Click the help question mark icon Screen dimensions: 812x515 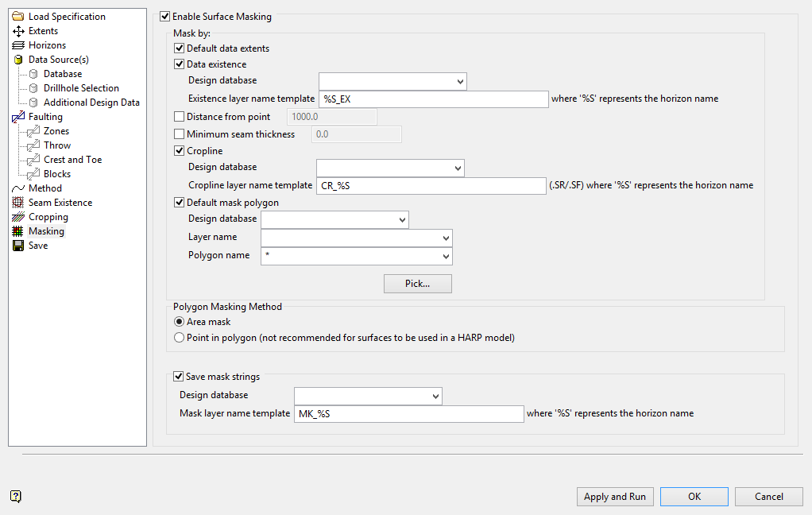tap(16, 496)
